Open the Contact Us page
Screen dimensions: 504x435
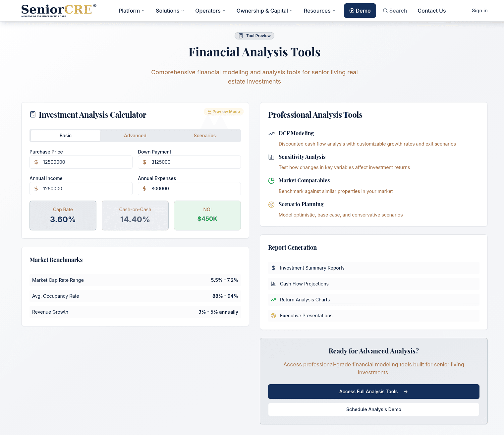coord(432,11)
